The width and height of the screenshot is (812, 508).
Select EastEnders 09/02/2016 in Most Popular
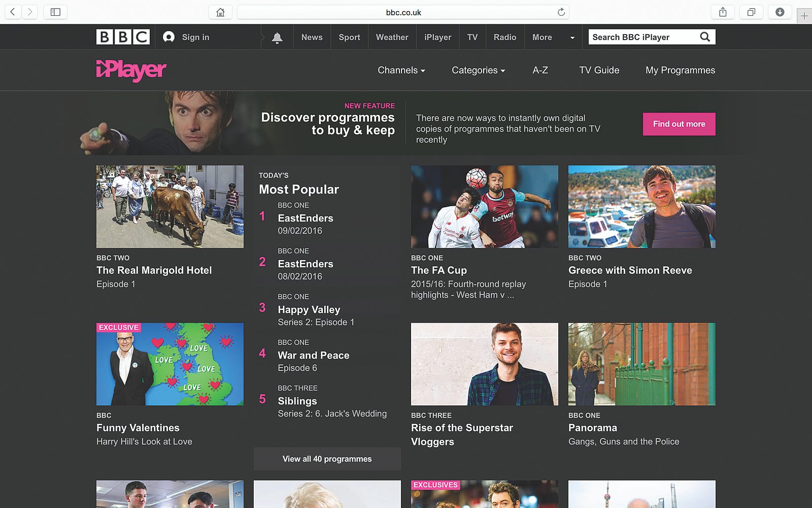(x=306, y=218)
